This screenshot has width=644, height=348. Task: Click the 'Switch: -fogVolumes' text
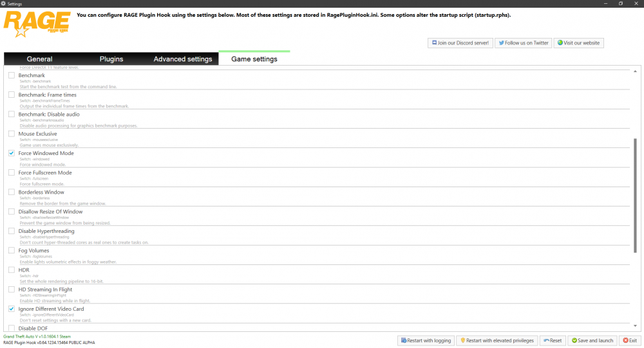pos(36,257)
